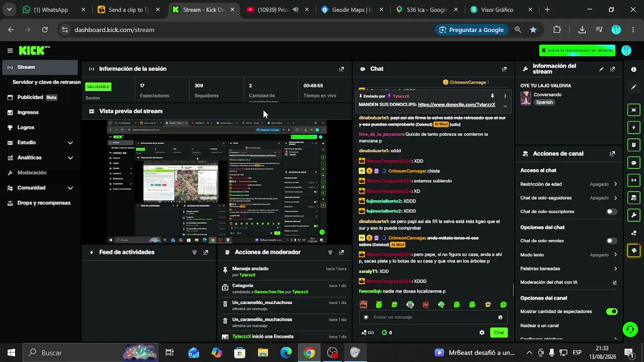Expand the pinned message chevron
Screen dimensions: 644x362
(505, 106)
